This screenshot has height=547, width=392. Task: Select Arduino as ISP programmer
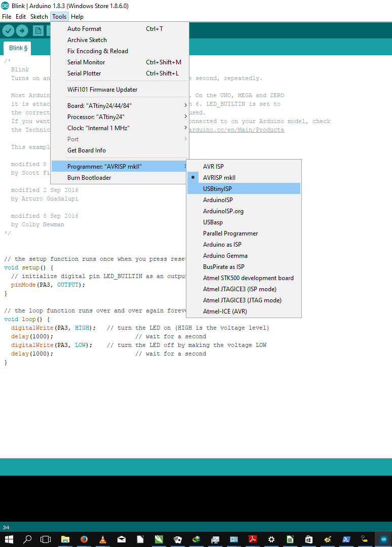[x=244, y=245]
